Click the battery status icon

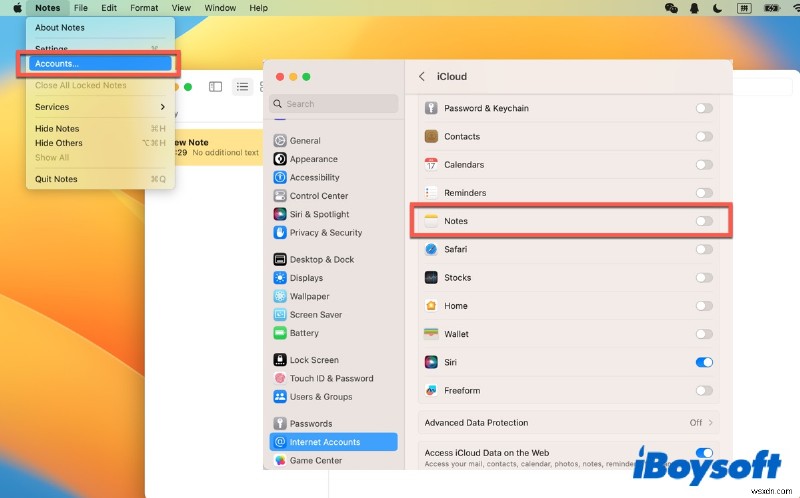point(771,8)
